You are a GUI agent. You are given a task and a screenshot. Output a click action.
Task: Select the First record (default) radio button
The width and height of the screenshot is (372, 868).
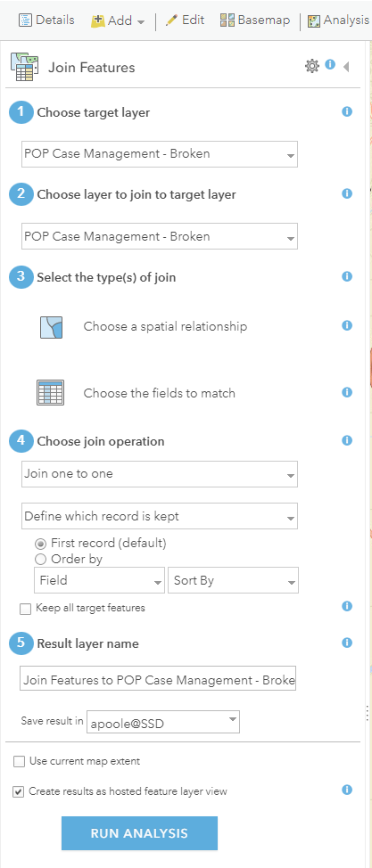tap(40, 544)
